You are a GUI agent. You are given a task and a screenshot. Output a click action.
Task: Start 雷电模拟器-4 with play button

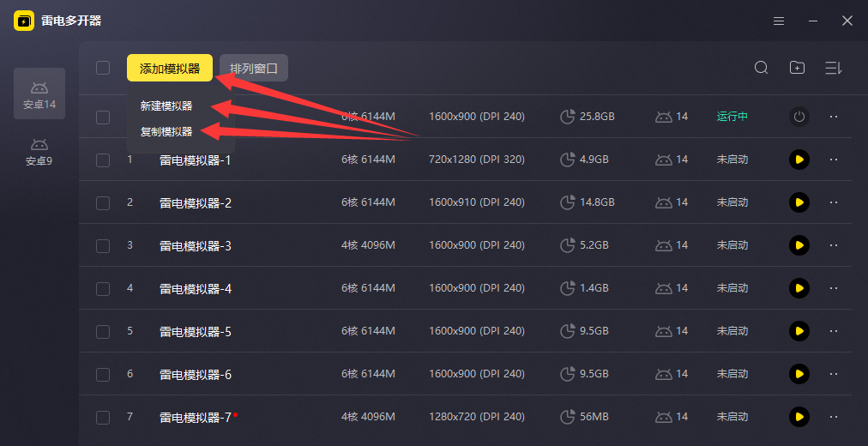[x=799, y=288]
